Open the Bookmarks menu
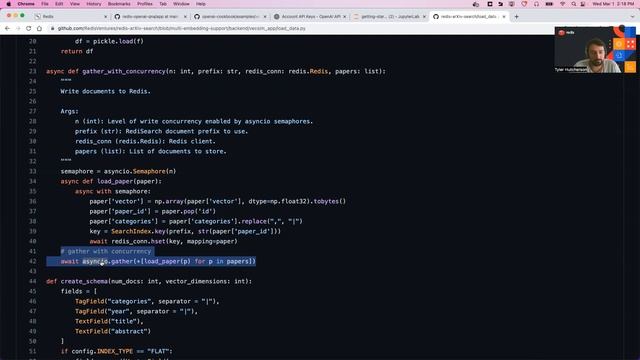The height and width of the screenshot is (360, 640). pyautogui.click(x=119, y=4)
